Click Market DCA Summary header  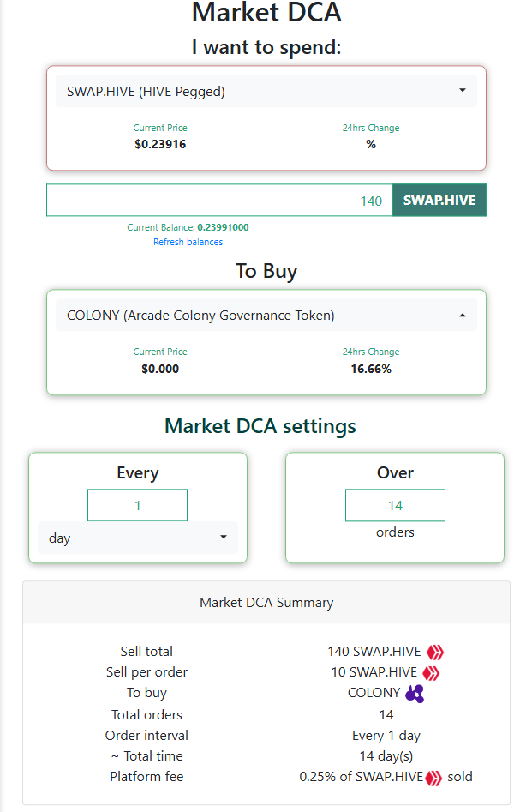[x=266, y=602]
